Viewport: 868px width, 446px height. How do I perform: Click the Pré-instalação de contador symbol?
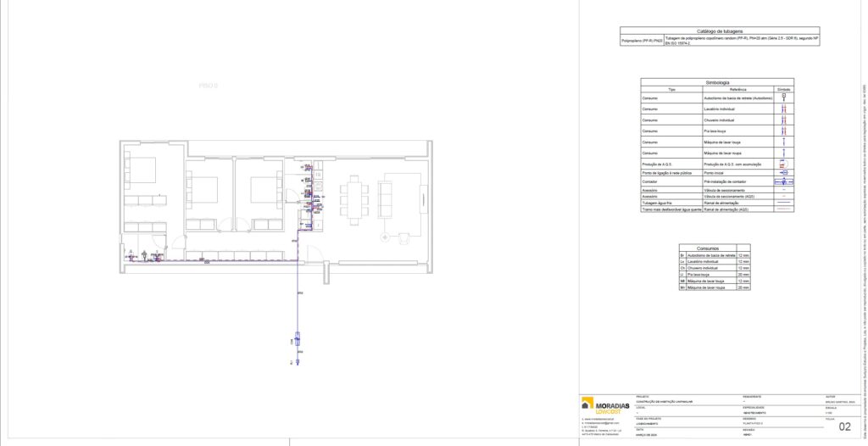[x=784, y=181]
